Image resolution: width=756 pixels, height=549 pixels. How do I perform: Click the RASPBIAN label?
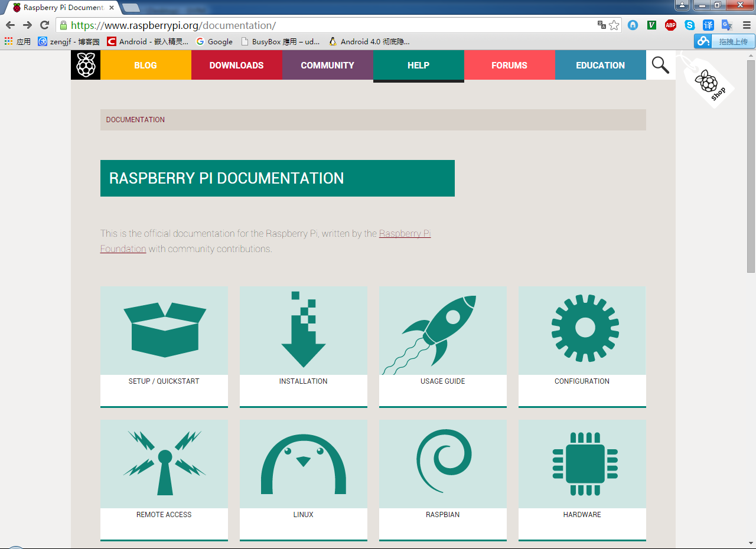[x=443, y=515]
